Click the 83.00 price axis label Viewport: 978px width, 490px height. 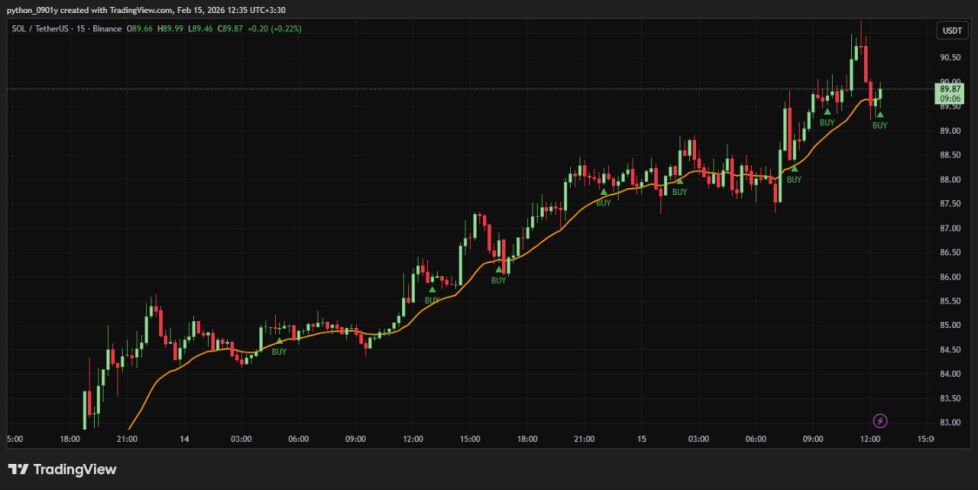coord(951,423)
